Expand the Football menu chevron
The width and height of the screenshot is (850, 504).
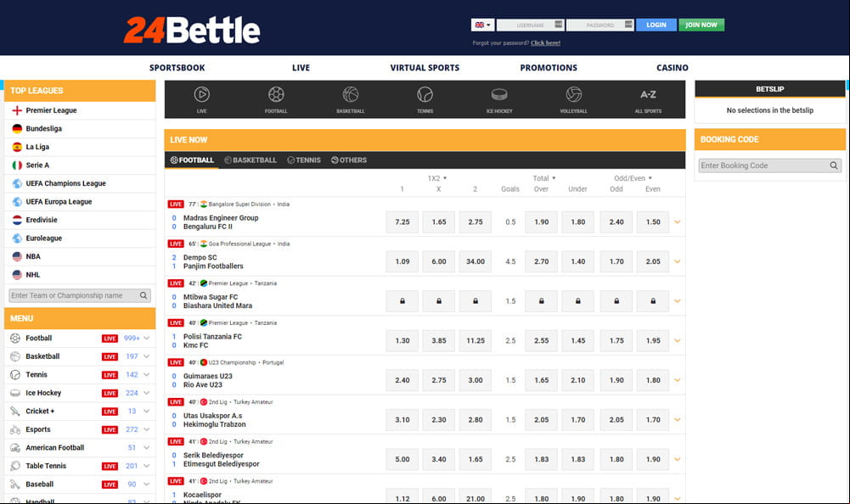click(146, 339)
